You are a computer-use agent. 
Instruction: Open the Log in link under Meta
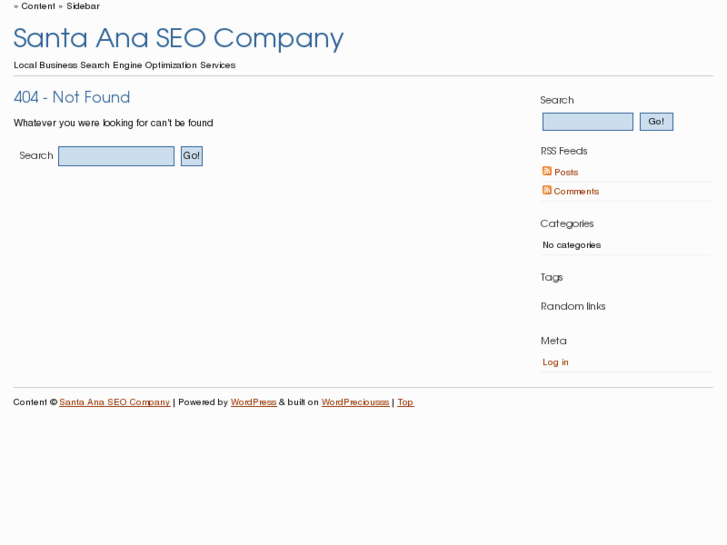tap(555, 362)
